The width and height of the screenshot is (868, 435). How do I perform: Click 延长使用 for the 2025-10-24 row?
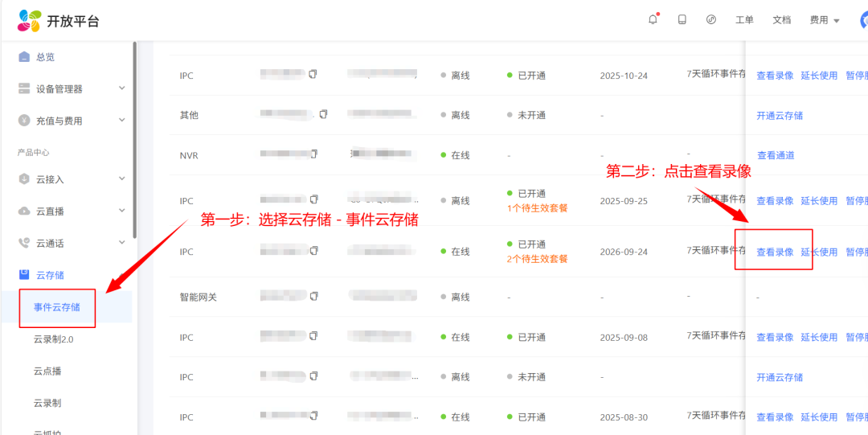coord(819,76)
